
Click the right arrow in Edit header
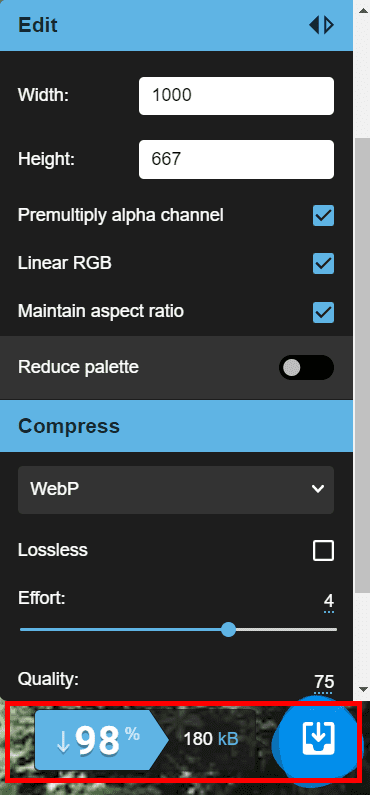(329, 25)
